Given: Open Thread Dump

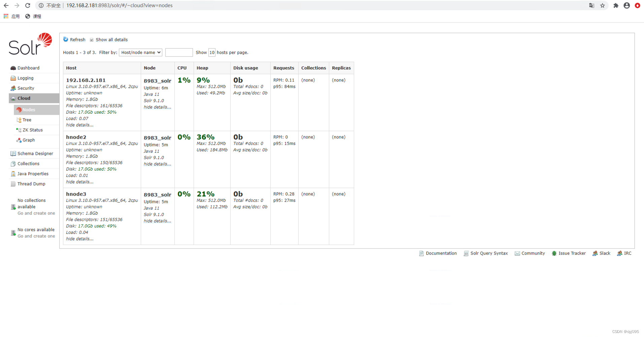Looking at the screenshot, I should coord(31,184).
